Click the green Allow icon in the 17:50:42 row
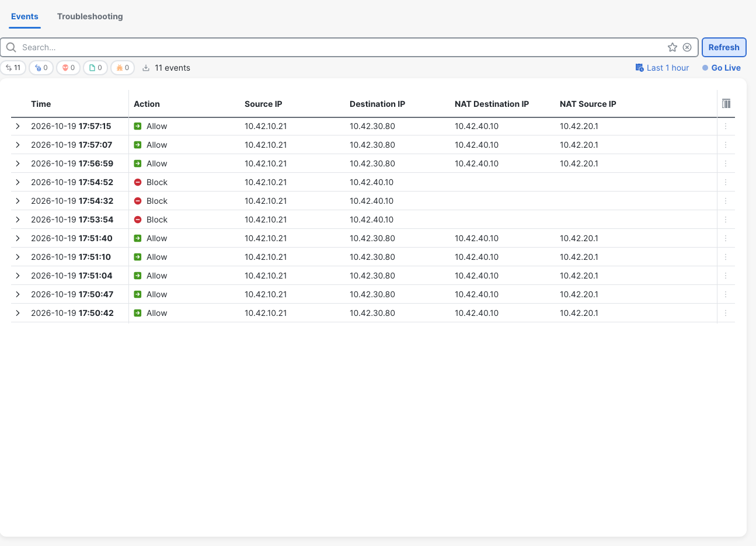Image resolution: width=756 pixels, height=546 pixels. point(138,313)
